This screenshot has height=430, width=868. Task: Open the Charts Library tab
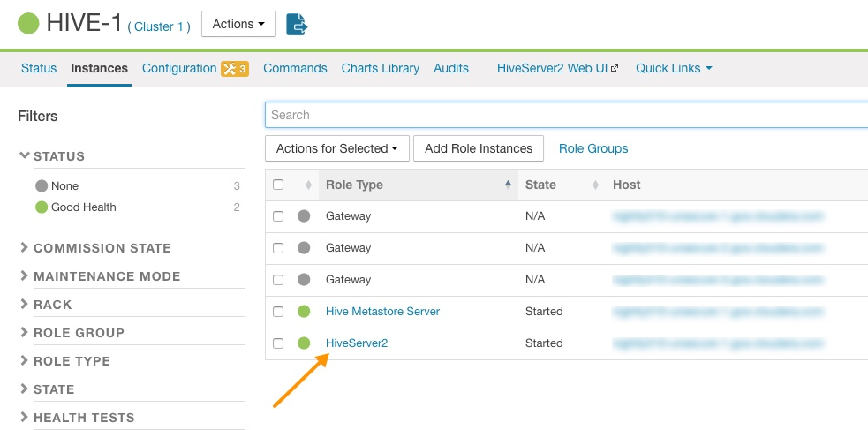380,68
